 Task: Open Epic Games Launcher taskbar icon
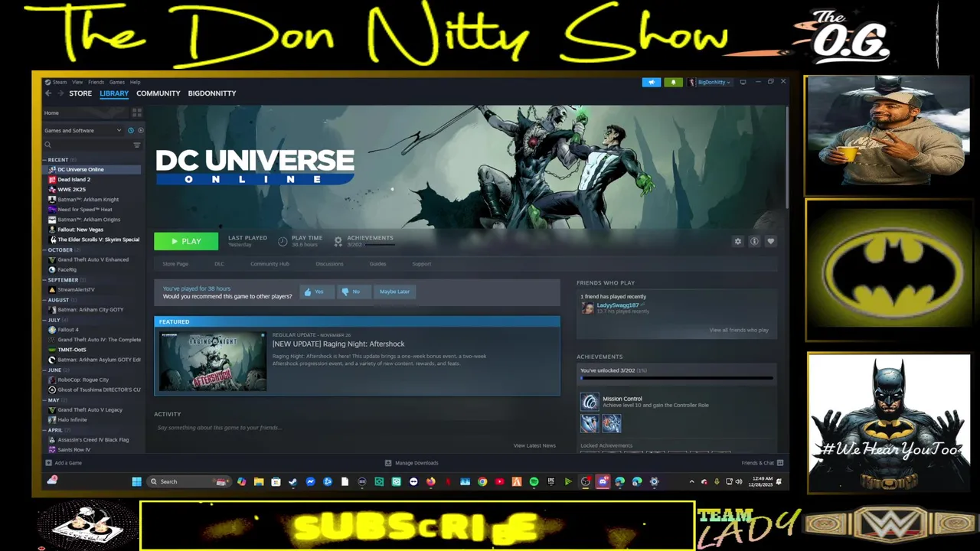pos(550,481)
